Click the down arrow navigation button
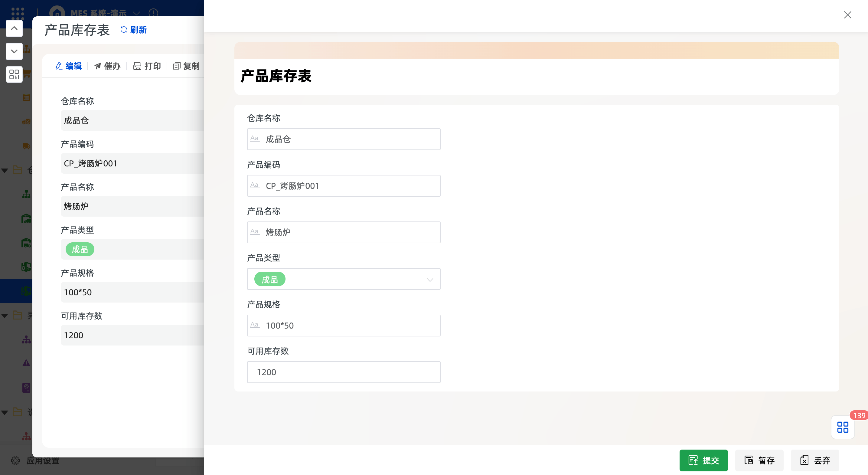The image size is (868, 475). point(14,51)
